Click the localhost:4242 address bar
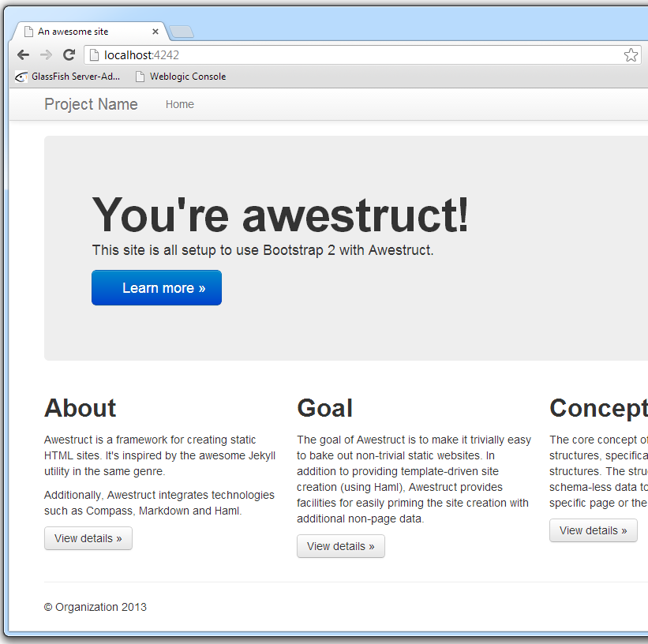This screenshot has height=644, width=648. [x=362, y=55]
